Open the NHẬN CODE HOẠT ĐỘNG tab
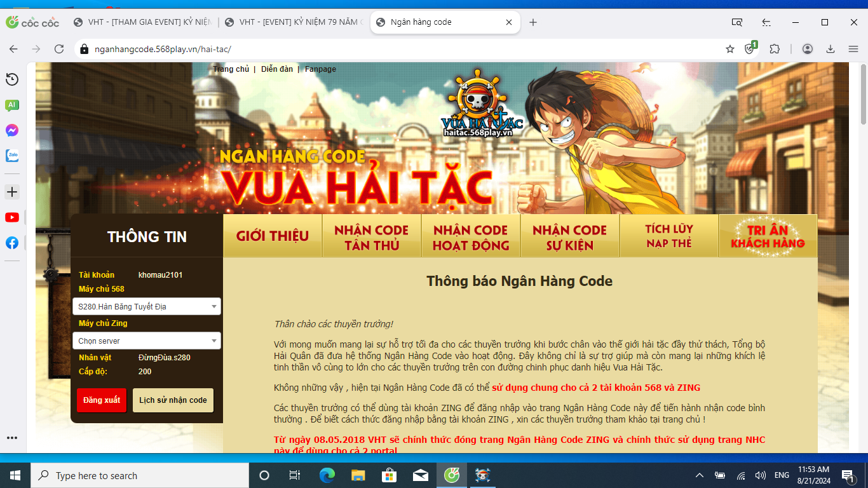This screenshot has width=868, height=488. [471, 236]
